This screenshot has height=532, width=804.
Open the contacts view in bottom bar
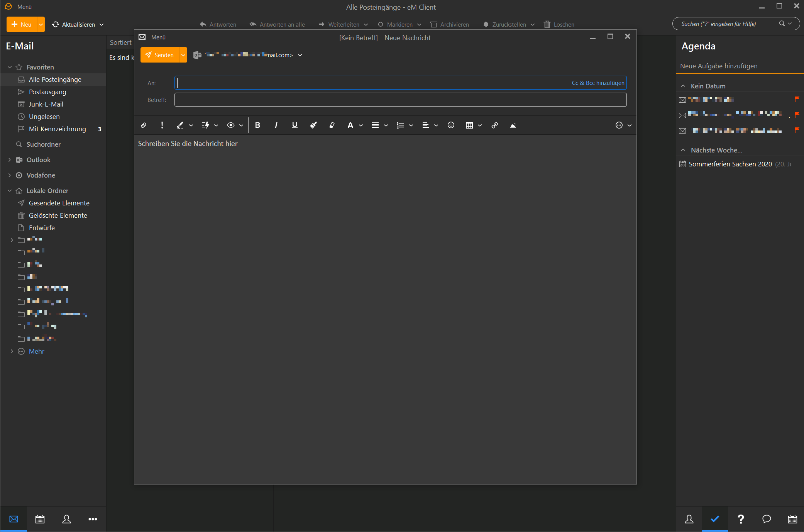(66, 519)
